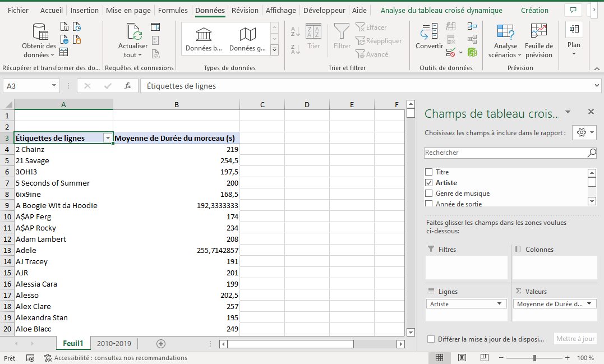This screenshot has height=364, width=604.
Task: Open the Révision tab
Action: tap(245, 11)
